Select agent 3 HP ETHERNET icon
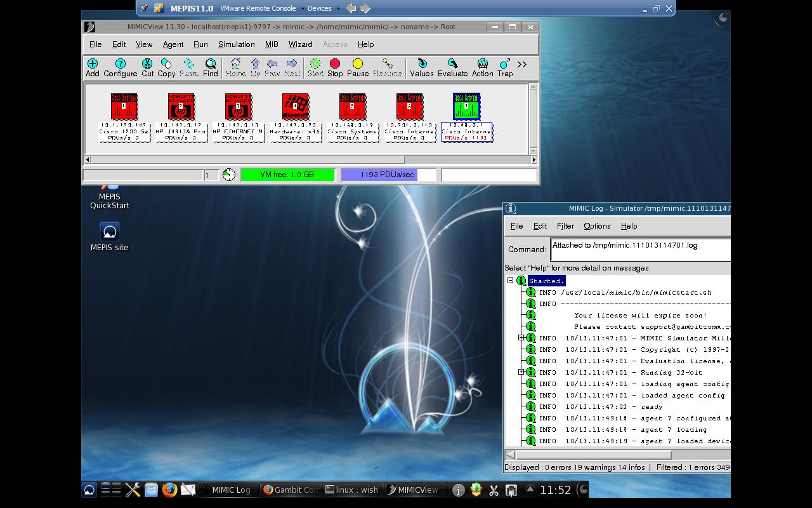812x508 pixels. click(239, 106)
